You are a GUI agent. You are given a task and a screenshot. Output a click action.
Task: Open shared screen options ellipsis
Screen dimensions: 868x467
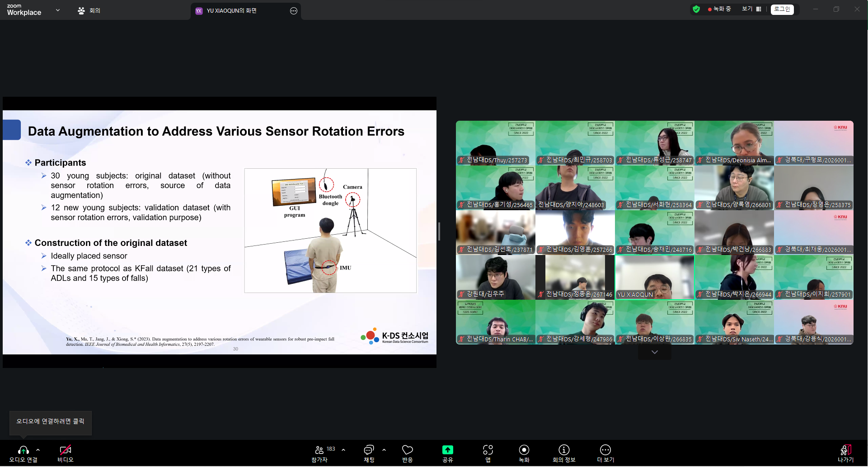point(294,11)
